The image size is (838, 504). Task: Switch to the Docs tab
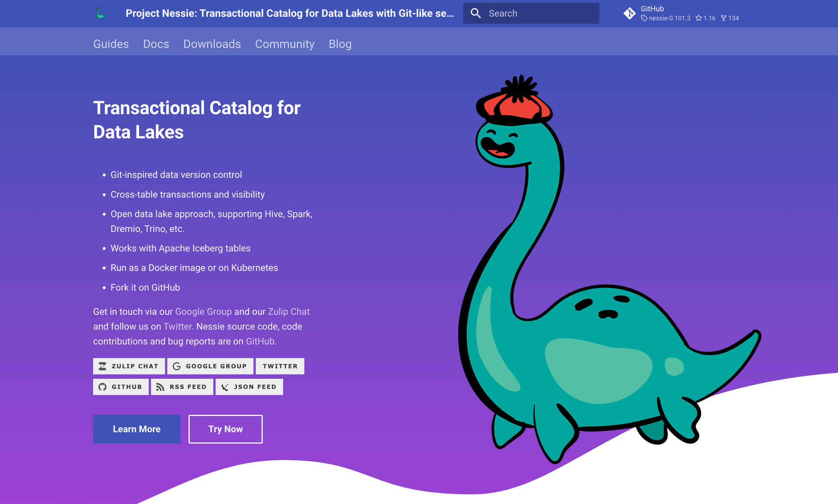[156, 44]
